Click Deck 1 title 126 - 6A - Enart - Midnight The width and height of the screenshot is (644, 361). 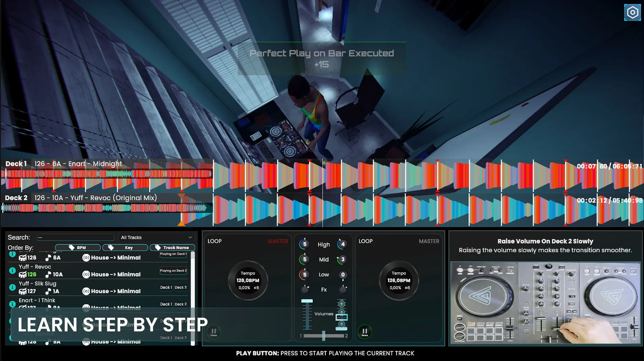pyautogui.click(x=78, y=164)
